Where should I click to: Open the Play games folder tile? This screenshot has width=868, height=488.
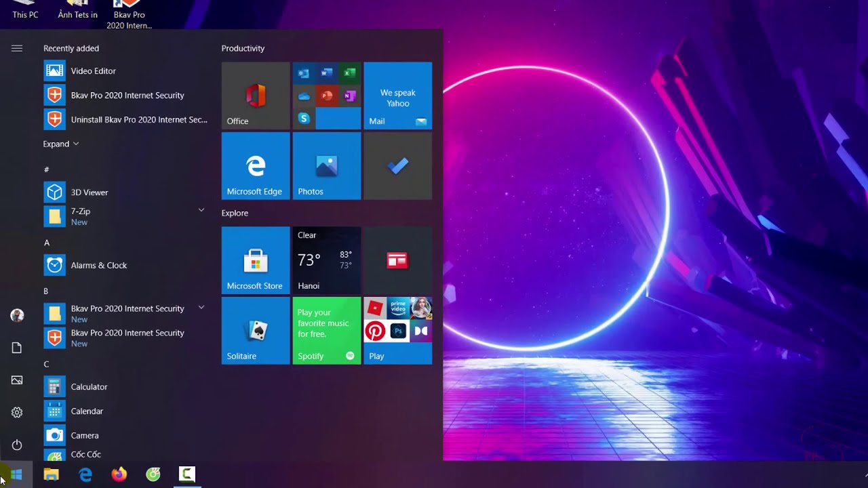[x=397, y=331]
